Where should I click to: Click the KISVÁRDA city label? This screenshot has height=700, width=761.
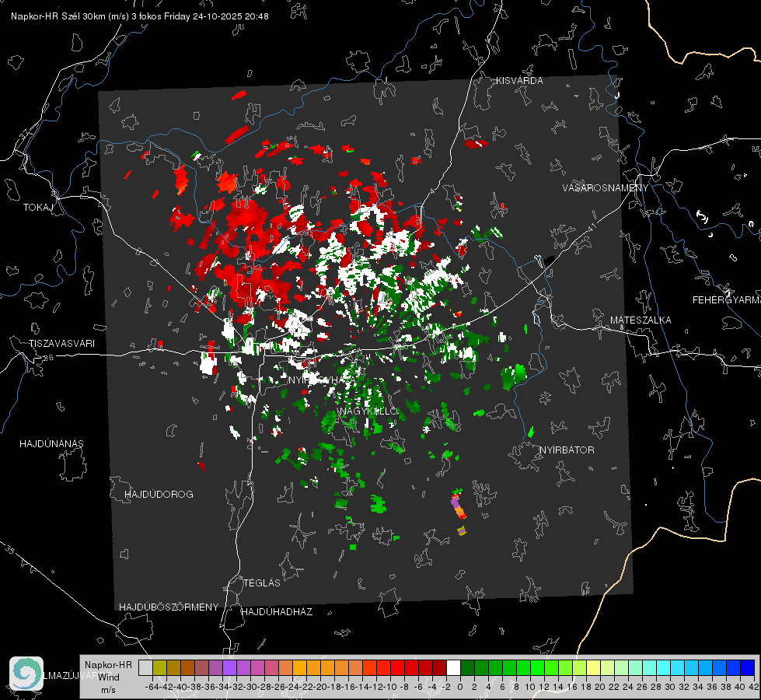pyautogui.click(x=519, y=81)
